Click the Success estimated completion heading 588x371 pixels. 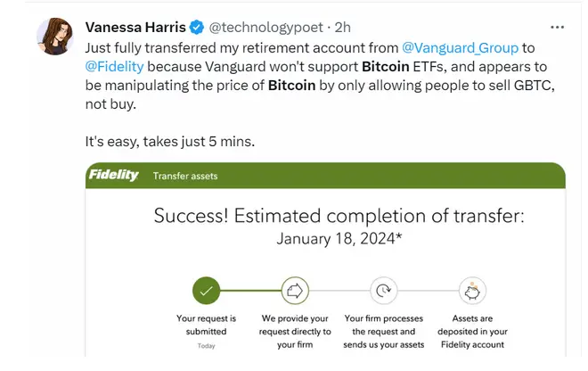click(339, 216)
